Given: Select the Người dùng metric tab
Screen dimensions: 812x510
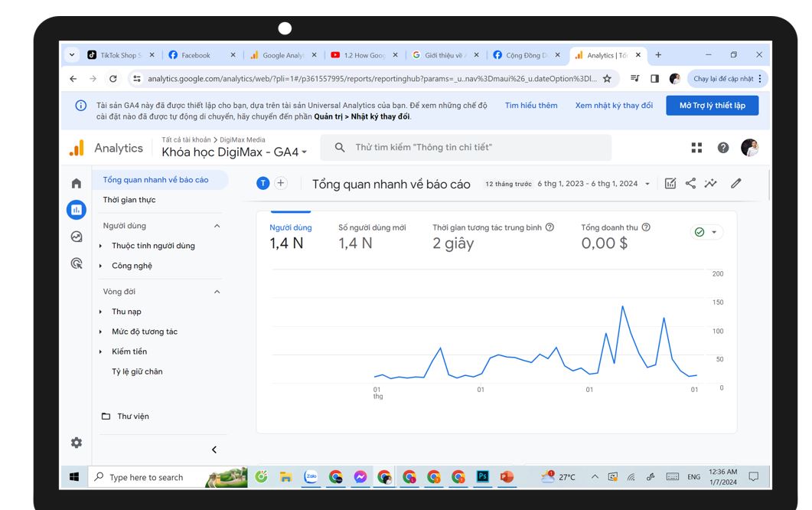Looking at the screenshot, I should [x=291, y=237].
